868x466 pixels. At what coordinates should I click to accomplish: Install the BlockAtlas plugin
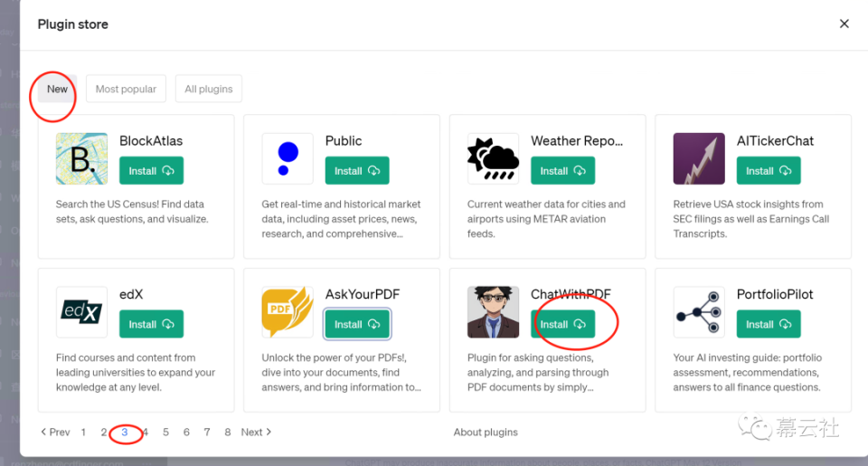pyautogui.click(x=152, y=171)
